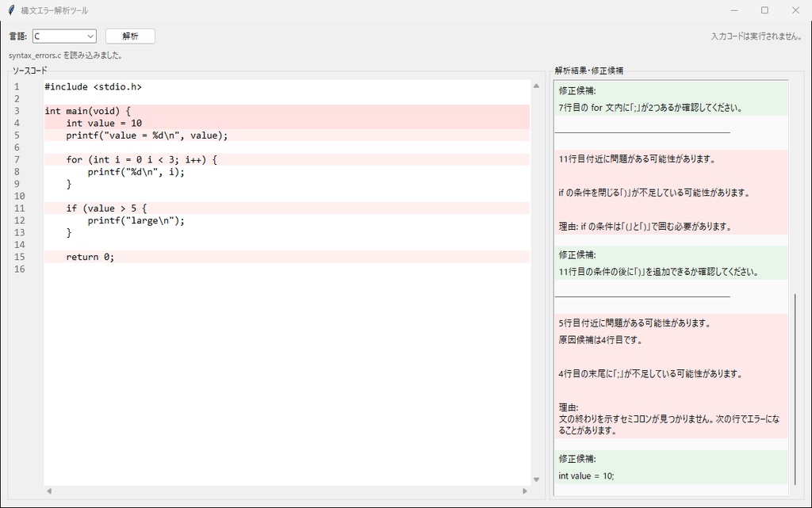Click the line 'return 0;'

click(x=90, y=257)
